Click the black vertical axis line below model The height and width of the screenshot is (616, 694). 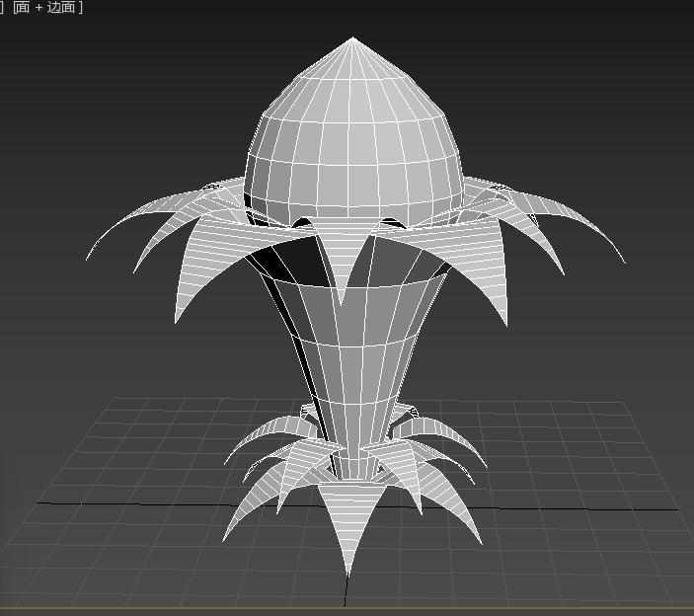pyautogui.click(x=345, y=592)
